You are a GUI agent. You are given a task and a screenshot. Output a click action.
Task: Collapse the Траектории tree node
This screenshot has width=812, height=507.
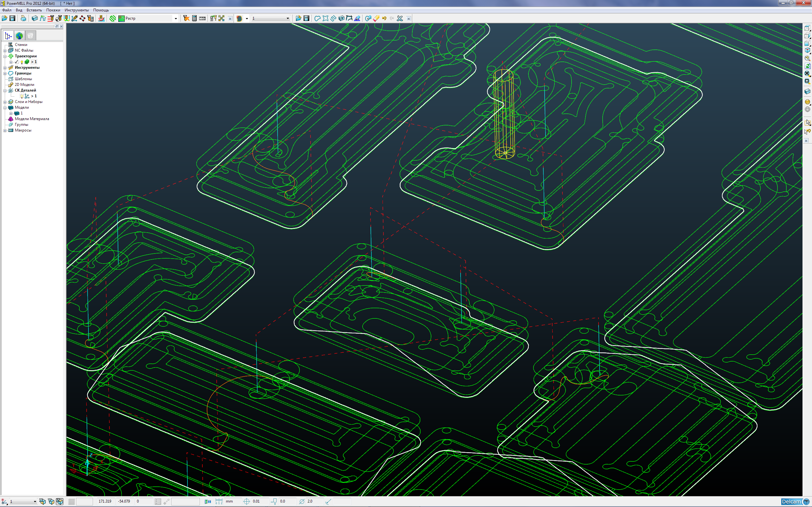[5, 56]
